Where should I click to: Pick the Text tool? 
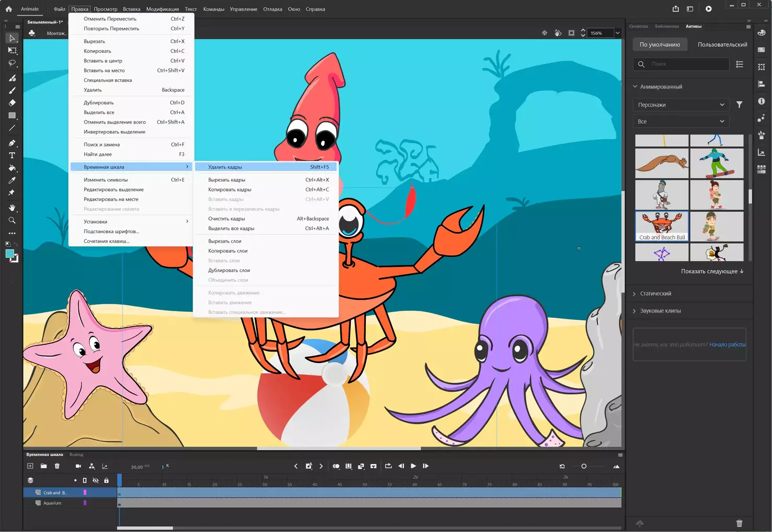point(12,155)
